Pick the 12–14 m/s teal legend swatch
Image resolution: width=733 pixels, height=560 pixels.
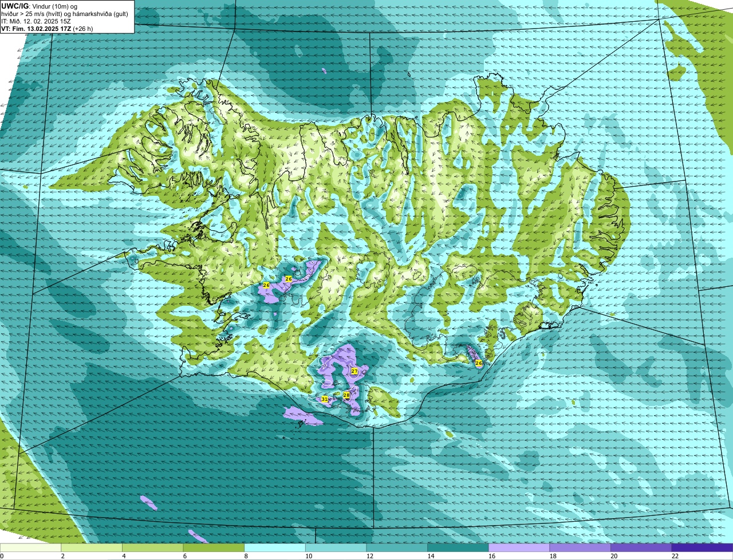397,547
